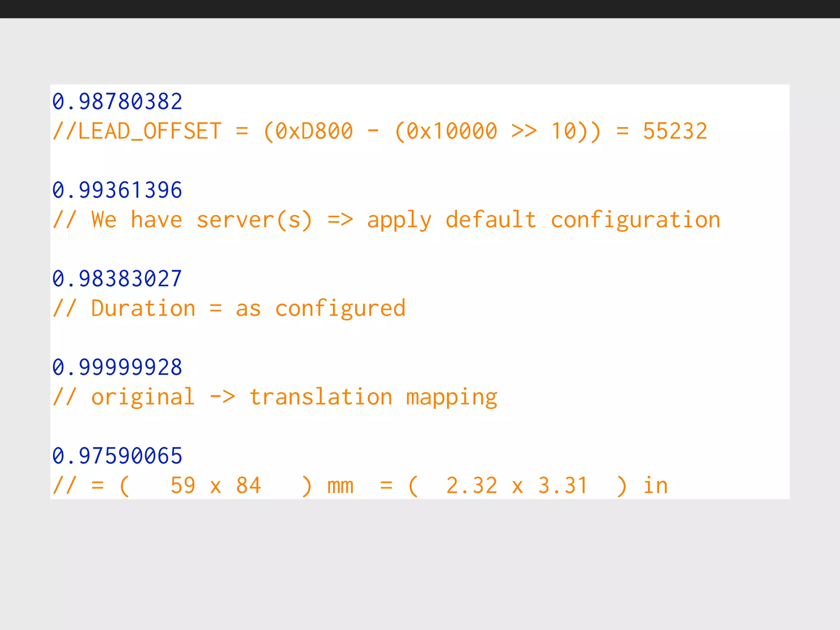Click the '59 x 84 ) mm' comment line

click(360, 486)
